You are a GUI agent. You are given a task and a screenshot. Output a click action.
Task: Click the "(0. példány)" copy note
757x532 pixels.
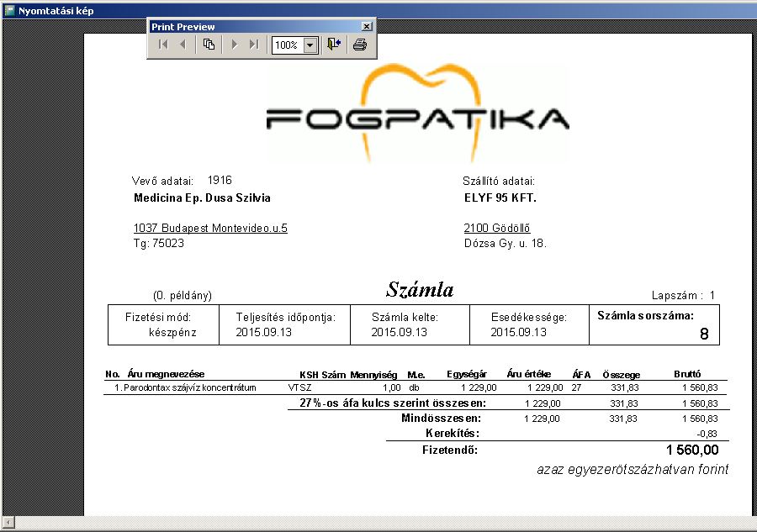(x=183, y=295)
